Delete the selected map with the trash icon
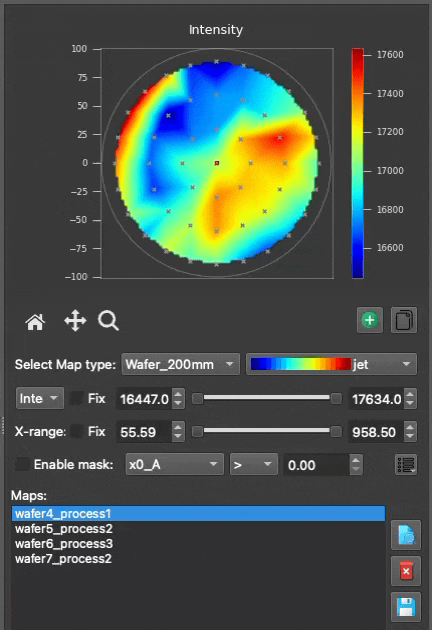This screenshot has height=630, width=432. [406, 571]
